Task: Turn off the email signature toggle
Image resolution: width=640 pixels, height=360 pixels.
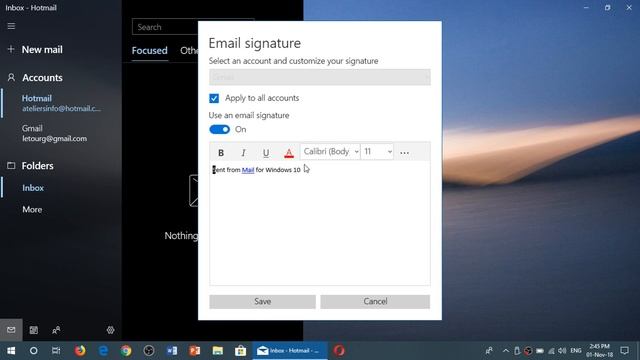Action: pyautogui.click(x=220, y=129)
